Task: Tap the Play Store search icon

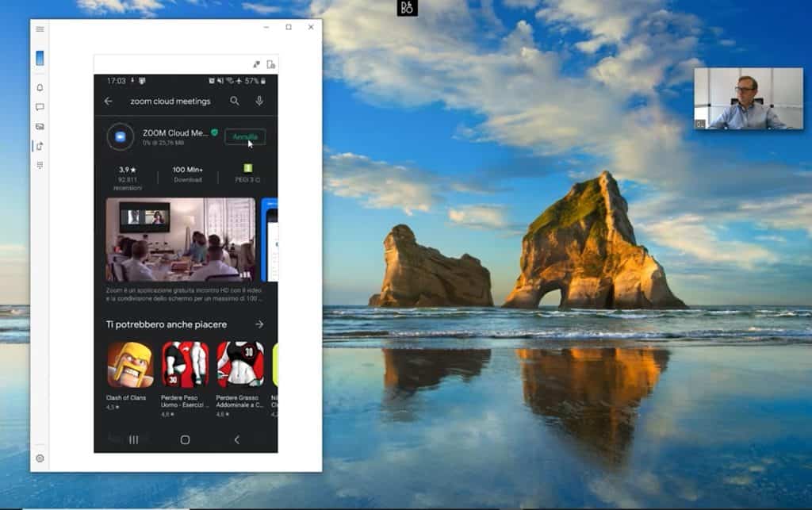Action: (x=235, y=102)
